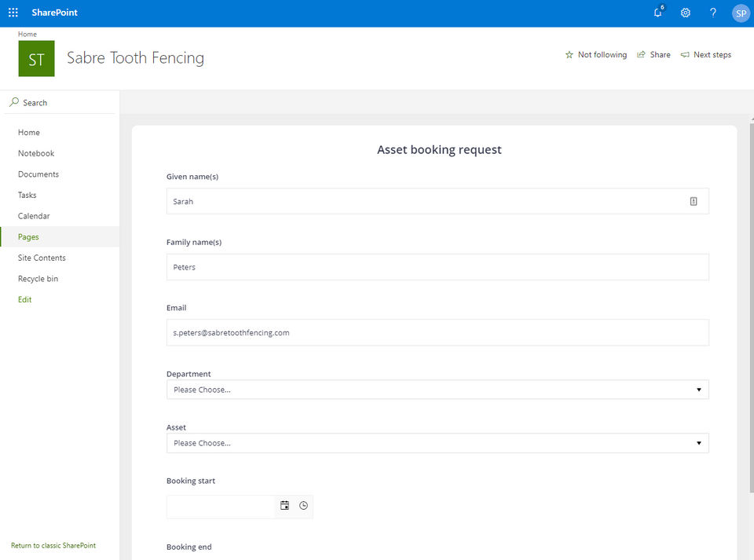Go to Calendar in the sidebar
The height and width of the screenshot is (560, 754).
(x=34, y=216)
